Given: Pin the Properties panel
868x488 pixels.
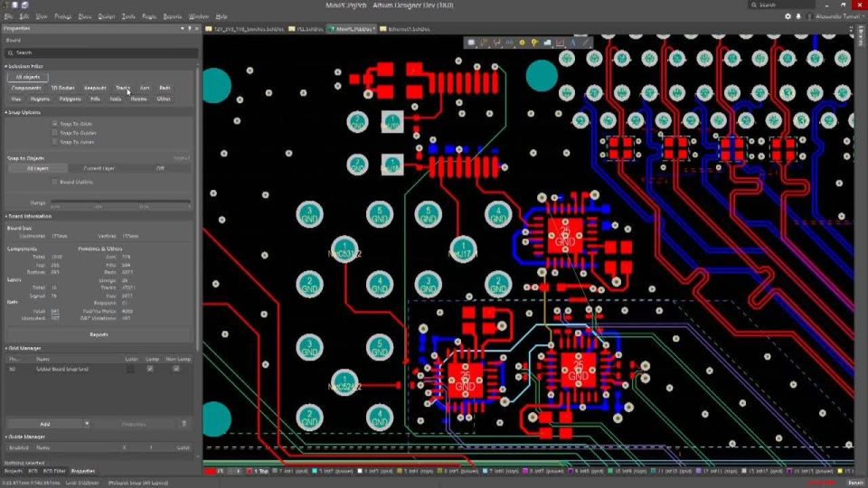Looking at the screenshot, I should (189, 28).
